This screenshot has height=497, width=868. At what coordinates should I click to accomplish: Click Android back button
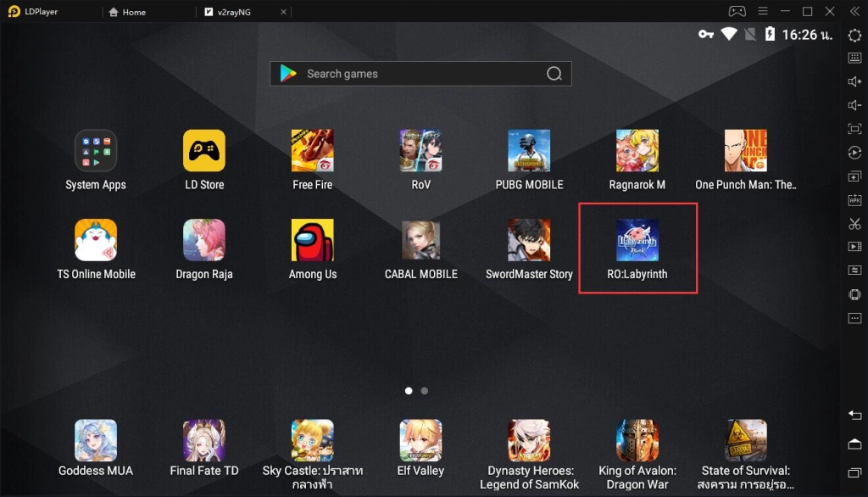click(x=854, y=415)
